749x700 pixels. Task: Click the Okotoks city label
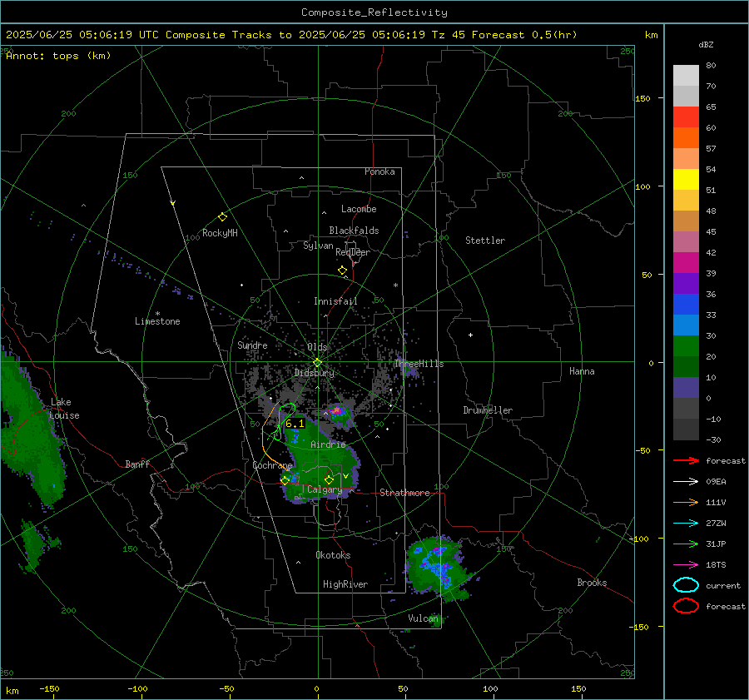coord(333,555)
